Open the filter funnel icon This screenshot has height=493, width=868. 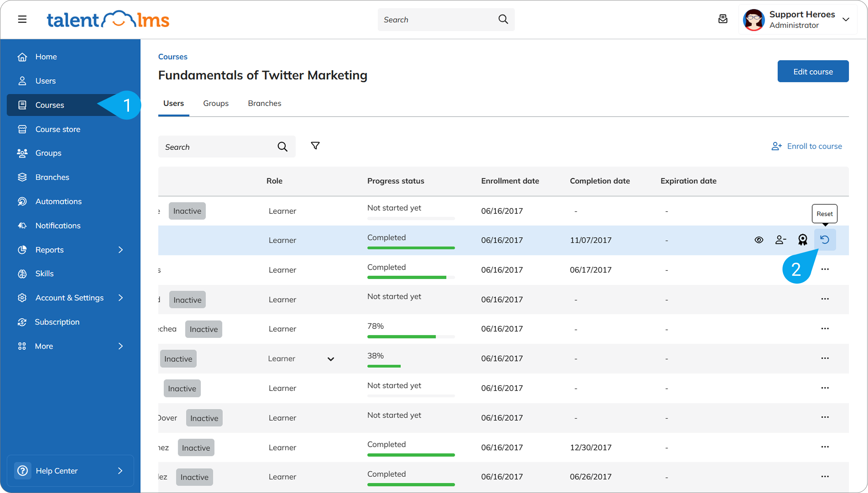[x=315, y=146]
